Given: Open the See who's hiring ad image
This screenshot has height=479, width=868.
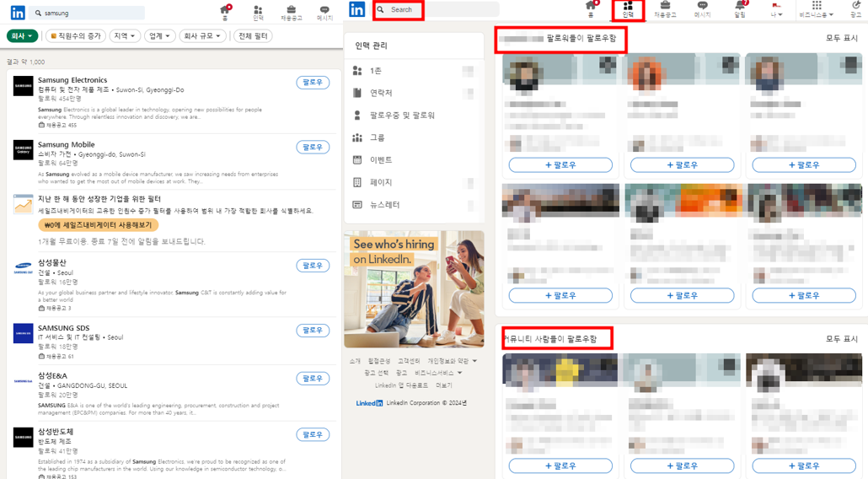Looking at the screenshot, I should click(414, 288).
